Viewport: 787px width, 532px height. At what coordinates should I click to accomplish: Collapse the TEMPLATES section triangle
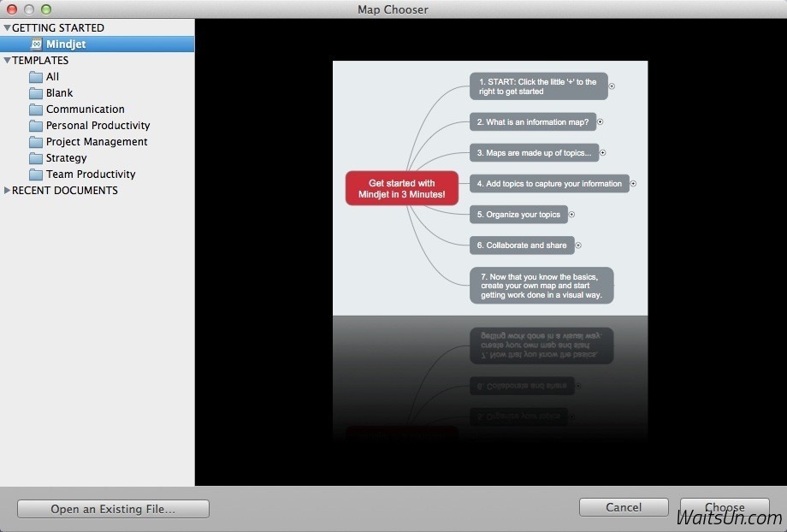pos(7,60)
